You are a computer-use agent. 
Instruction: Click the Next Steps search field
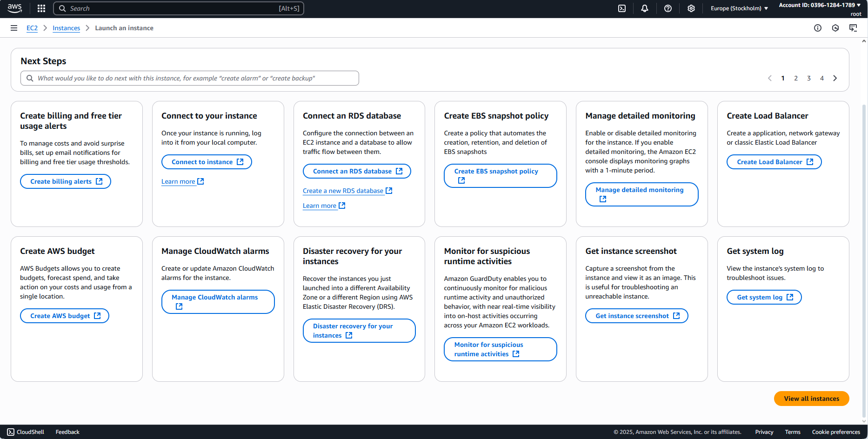(190, 78)
